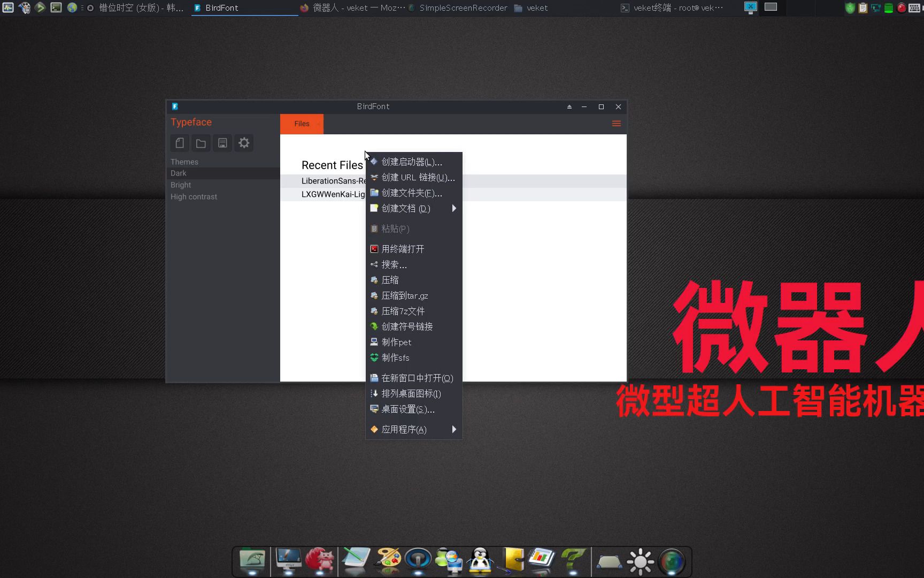Open settings with the gear icon
Image resolution: width=924 pixels, height=578 pixels.
tap(244, 143)
